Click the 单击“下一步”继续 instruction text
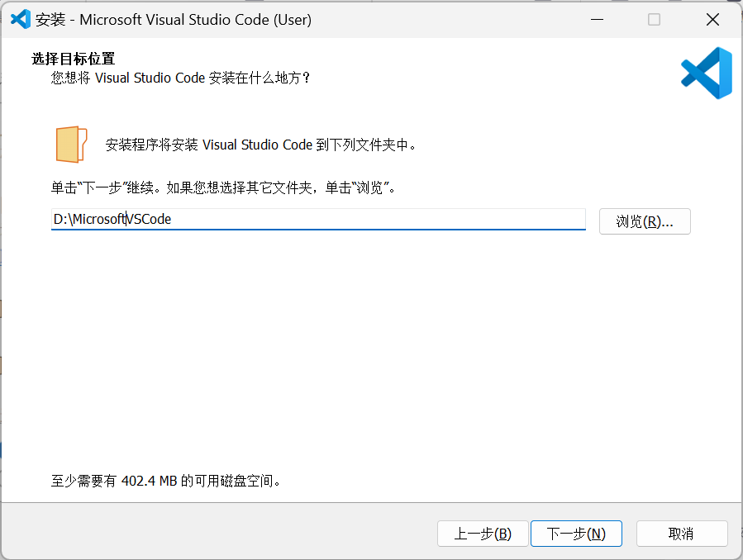This screenshot has height=560, width=743. (x=223, y=188)
